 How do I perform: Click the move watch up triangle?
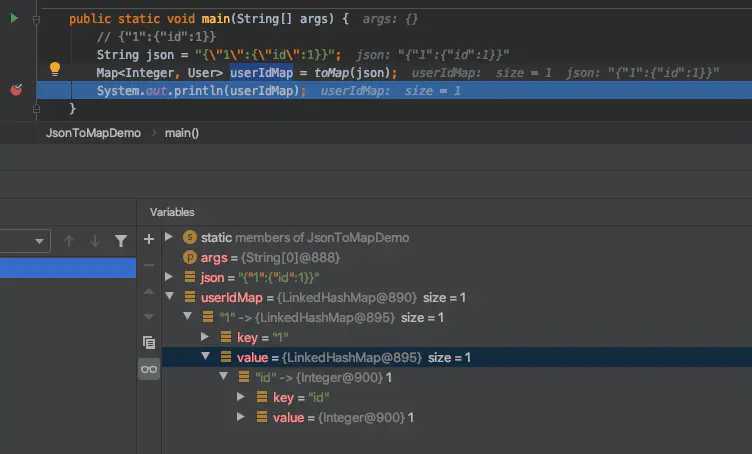click(x=149, y=291)
